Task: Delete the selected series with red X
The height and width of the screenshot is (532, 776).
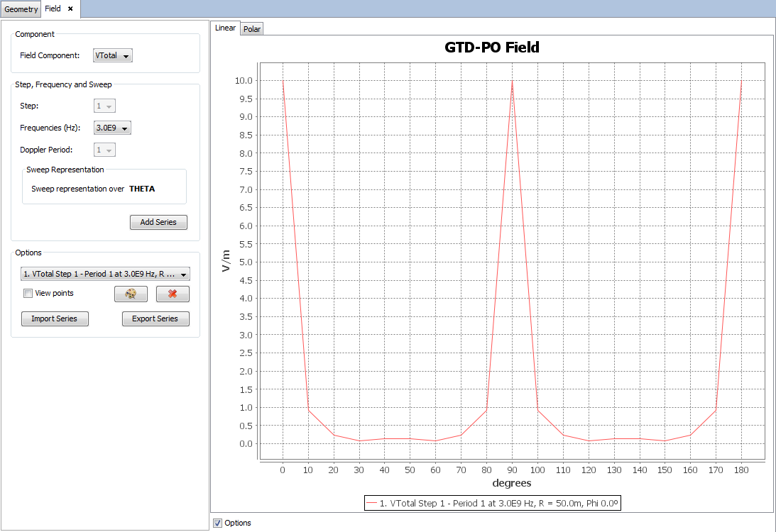Action: pyautogui.click(x=173, y=294)
